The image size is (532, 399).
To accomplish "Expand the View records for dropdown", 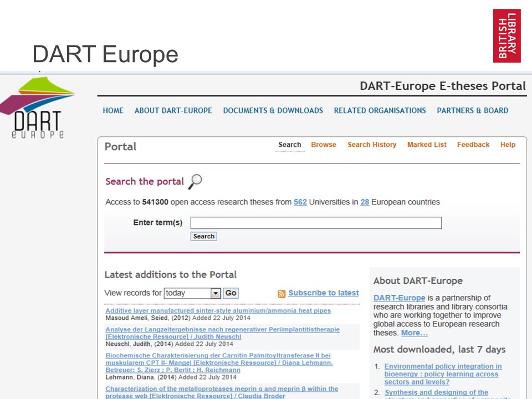I will [192, 293].
